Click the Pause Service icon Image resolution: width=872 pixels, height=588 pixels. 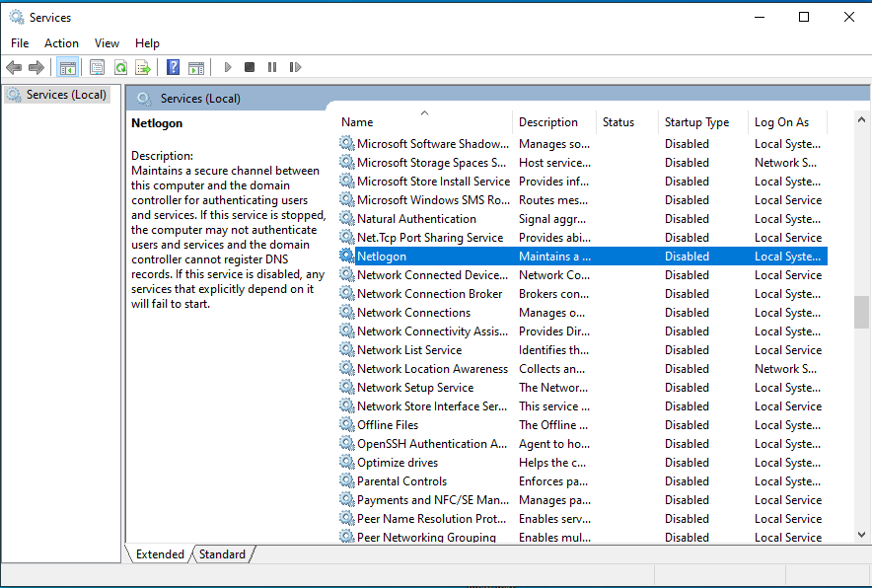coord(272,67)
